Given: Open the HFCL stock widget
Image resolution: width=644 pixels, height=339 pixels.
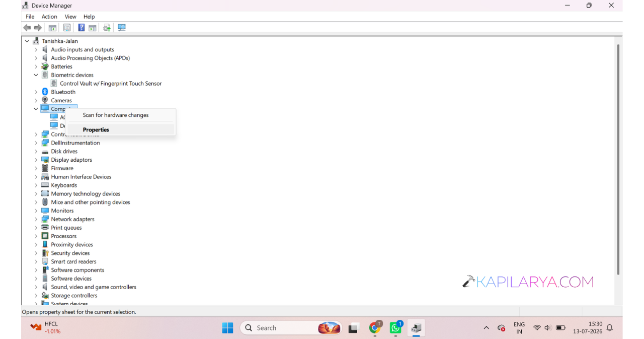Looking at the screenshot, I should 45,328.
